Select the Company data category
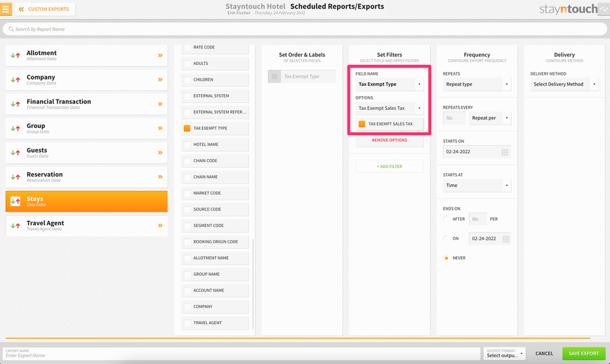Screen dimensions: 610x364 coord(87,80)
